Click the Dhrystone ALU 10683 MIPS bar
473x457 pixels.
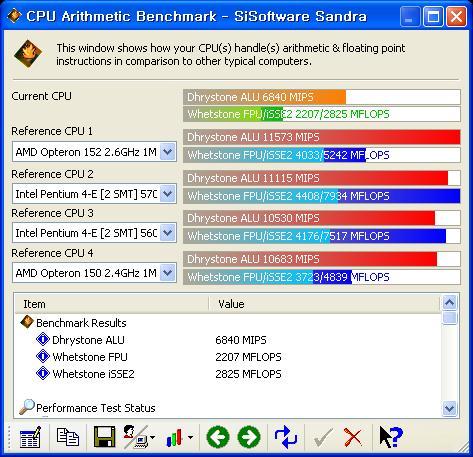(x=322, y=259)
